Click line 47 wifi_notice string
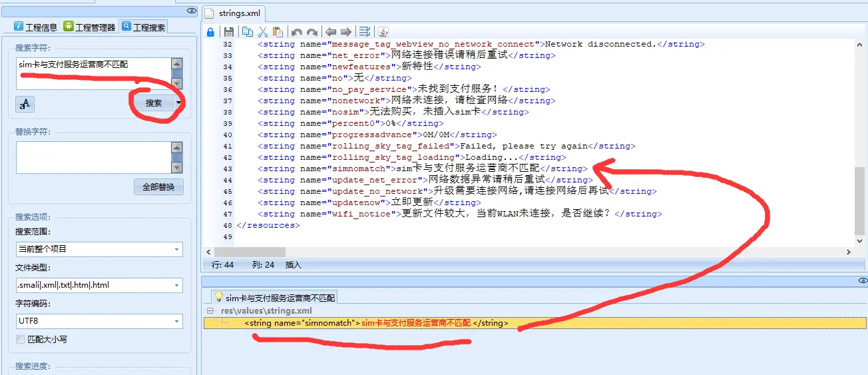The height and width of the screenshot is (375, 868). click(x=460, y=214)
